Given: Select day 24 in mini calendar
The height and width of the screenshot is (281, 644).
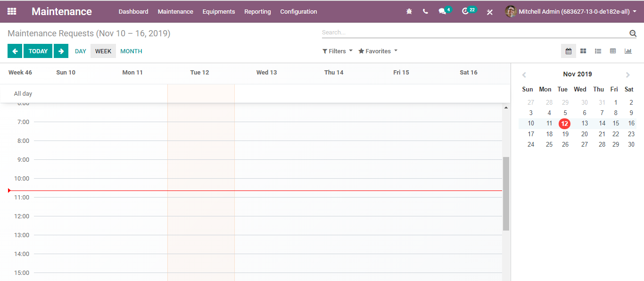Looking at the screenshot, I should [x=531, y=144].
